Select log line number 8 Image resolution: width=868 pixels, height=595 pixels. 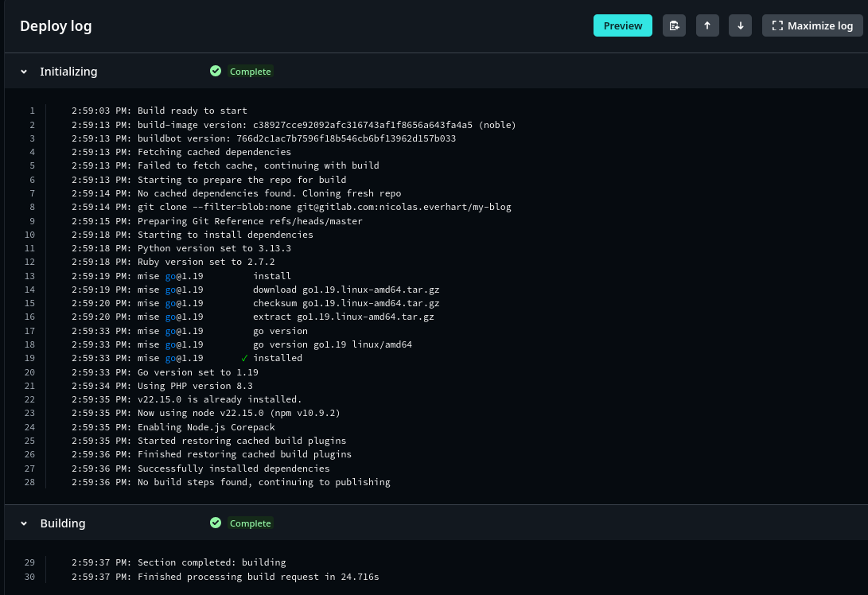pos(32,207)
